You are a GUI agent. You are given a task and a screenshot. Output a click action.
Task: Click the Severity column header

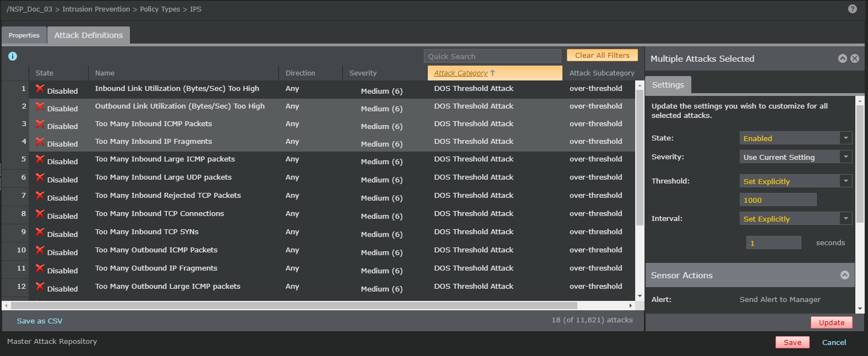(x=385, y=73)
